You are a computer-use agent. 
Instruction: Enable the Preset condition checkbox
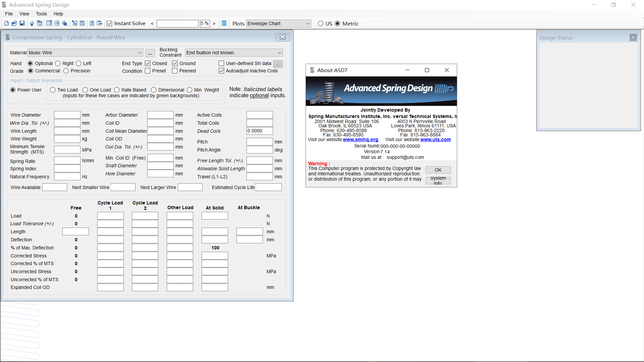[x=148, y=71]
